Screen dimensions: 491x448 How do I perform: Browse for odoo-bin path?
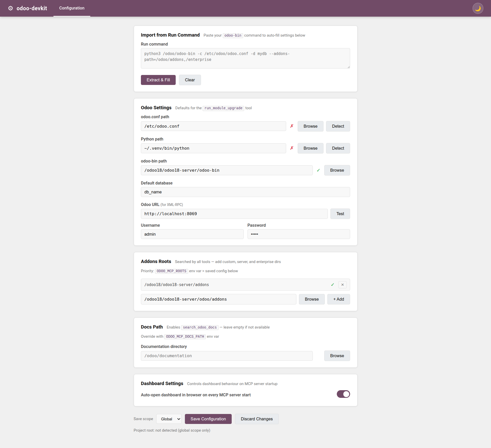coord(337,170)
